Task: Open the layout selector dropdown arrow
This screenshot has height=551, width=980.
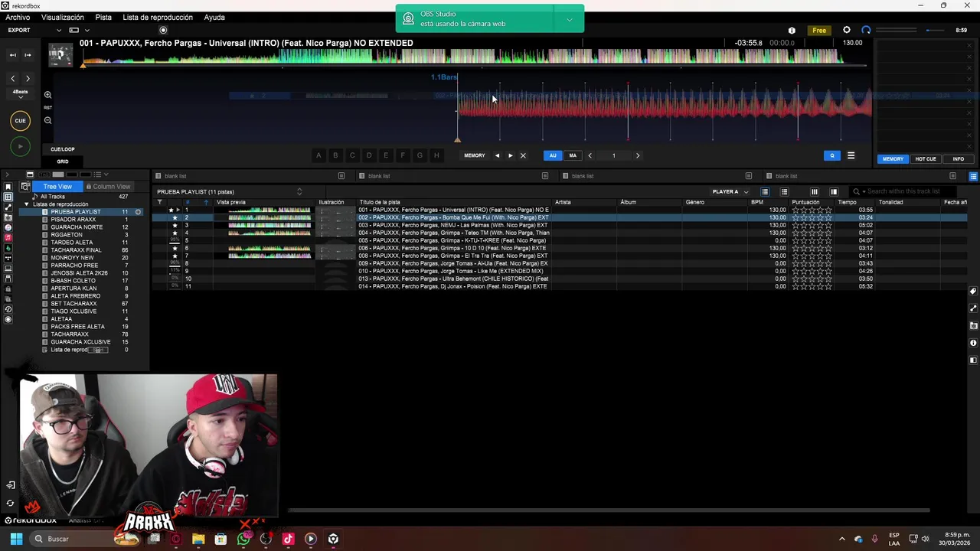Action: point(87,31)
